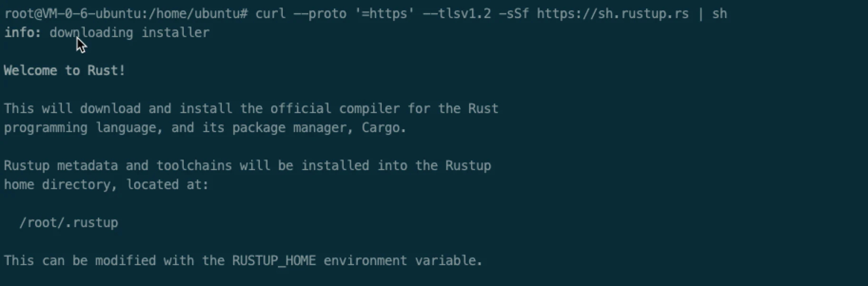868x286 pixels.
Task: Click the --tlsv1.2 option in the command
Action: [x=457, y=13]
